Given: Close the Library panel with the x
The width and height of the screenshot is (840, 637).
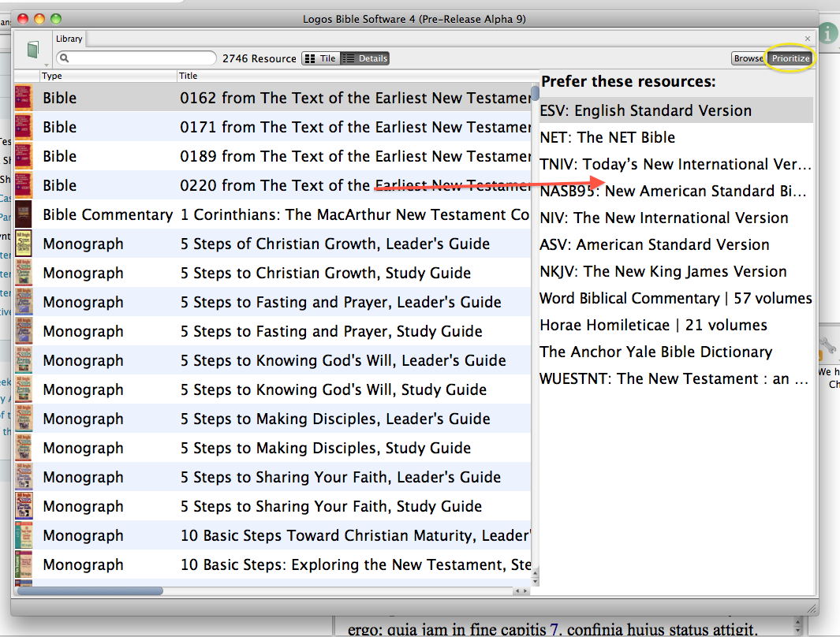Looking at the screenshot, I should (808, 39).
